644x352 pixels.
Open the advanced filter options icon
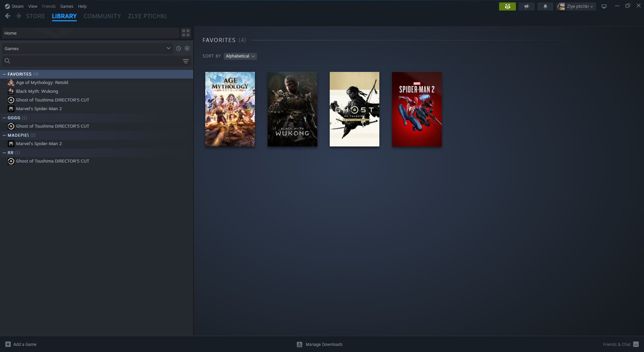pyautogui.click(x=186, y=61)
